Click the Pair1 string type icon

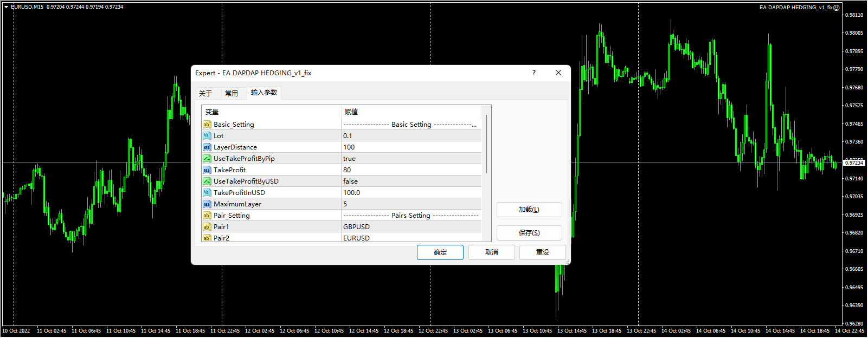point(207,227)
